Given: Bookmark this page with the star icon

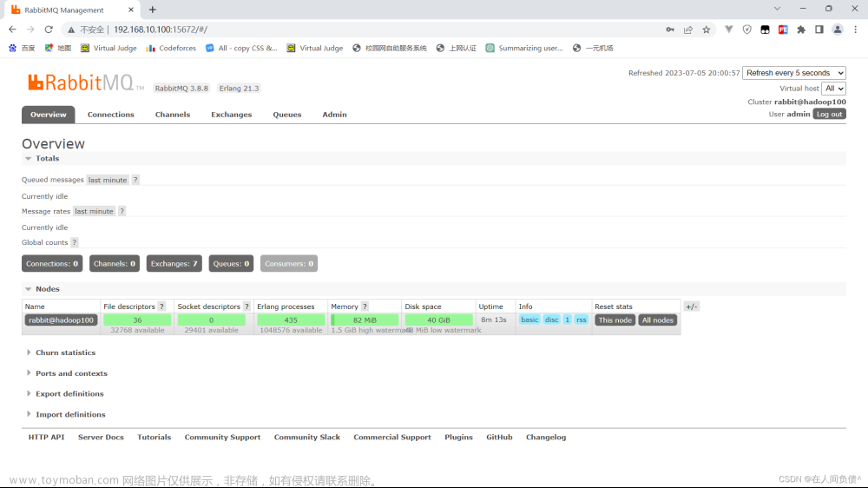Looking at the screenshot, I should 707,30.
